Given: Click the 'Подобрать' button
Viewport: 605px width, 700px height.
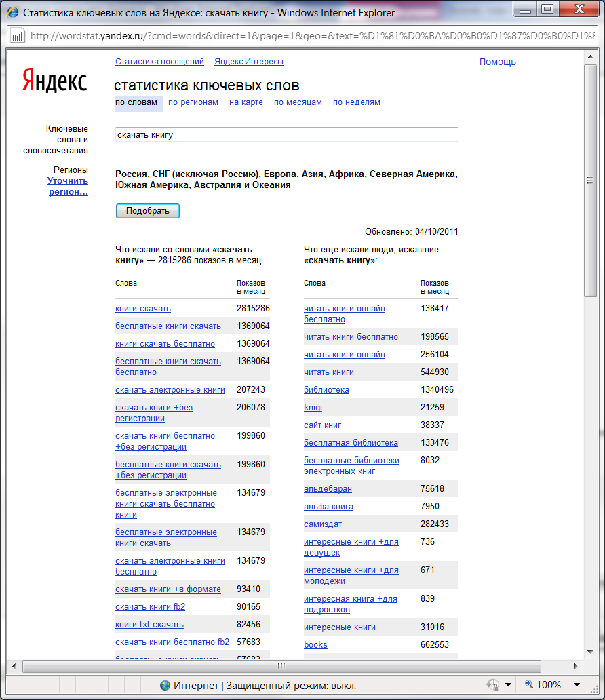Looking at the screenshot, I should 148,211.
